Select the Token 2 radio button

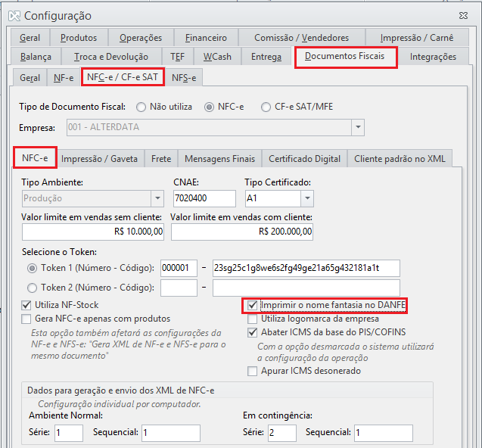pyautogui.click(x=33, y=288)
